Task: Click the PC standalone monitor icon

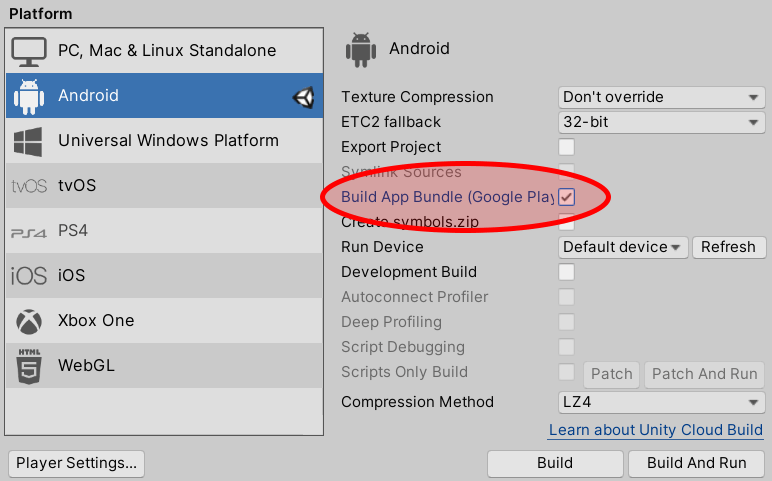Action: pos(28,51)
